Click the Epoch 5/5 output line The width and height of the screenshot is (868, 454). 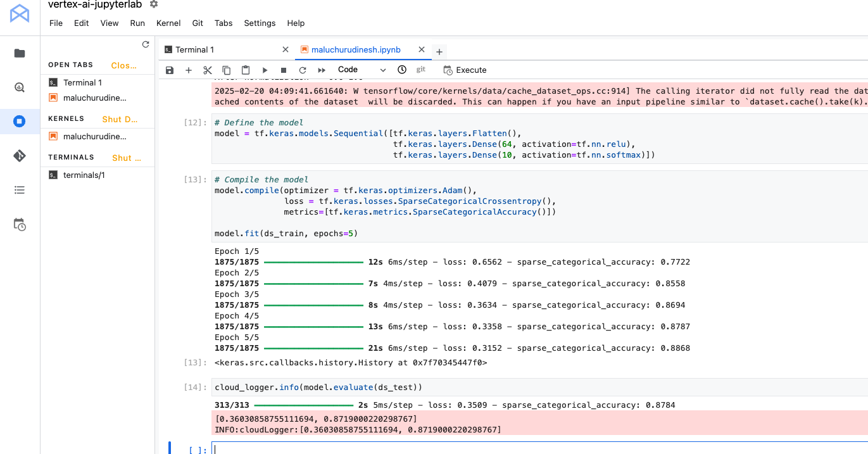tap(237, 337)
